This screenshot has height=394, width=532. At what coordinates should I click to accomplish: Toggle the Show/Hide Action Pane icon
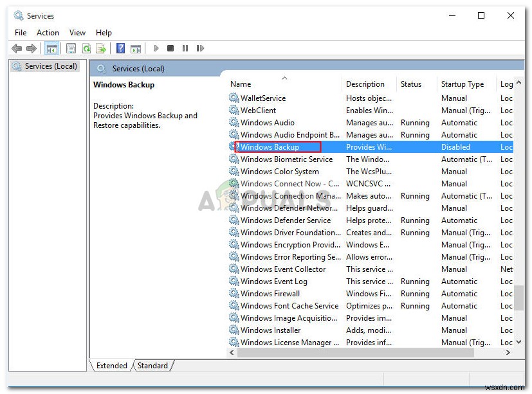point(136,48)
